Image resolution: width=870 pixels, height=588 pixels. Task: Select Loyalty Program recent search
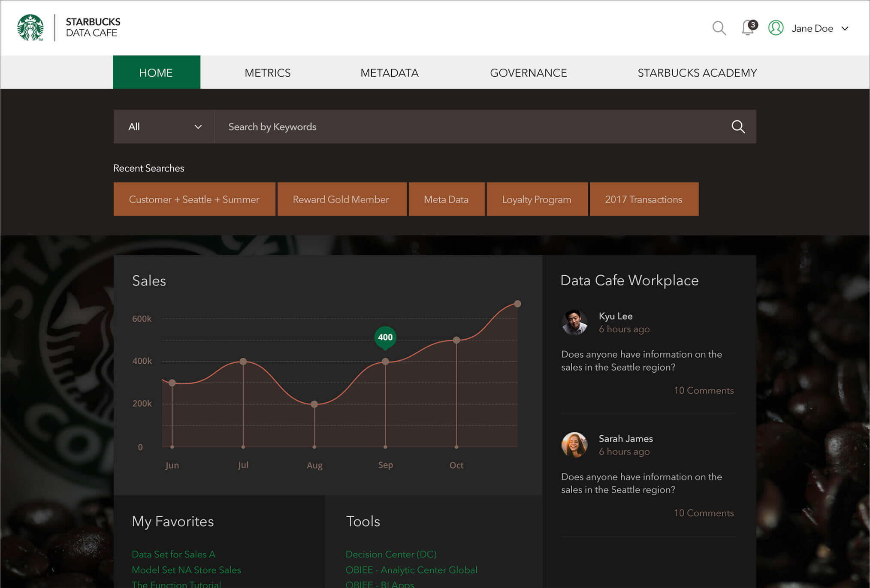(x=536, y=199)
